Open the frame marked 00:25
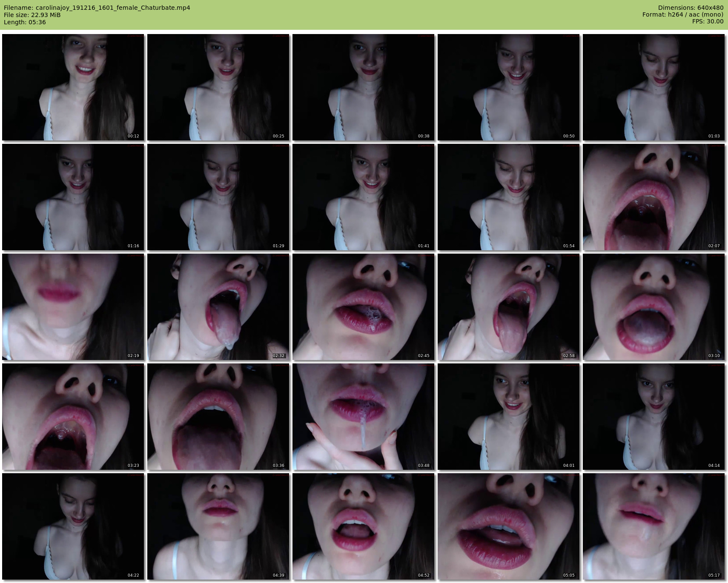Viewport: 728px width, 583px height. coord(218,87)
